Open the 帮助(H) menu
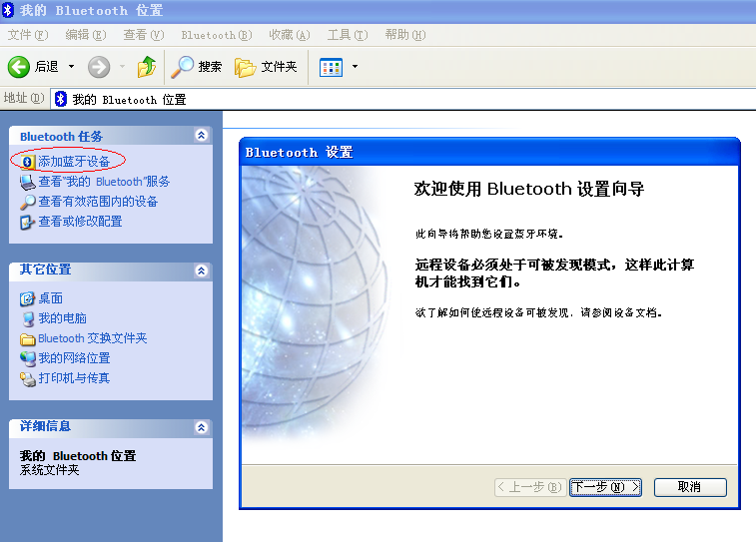 pos(405,35)
